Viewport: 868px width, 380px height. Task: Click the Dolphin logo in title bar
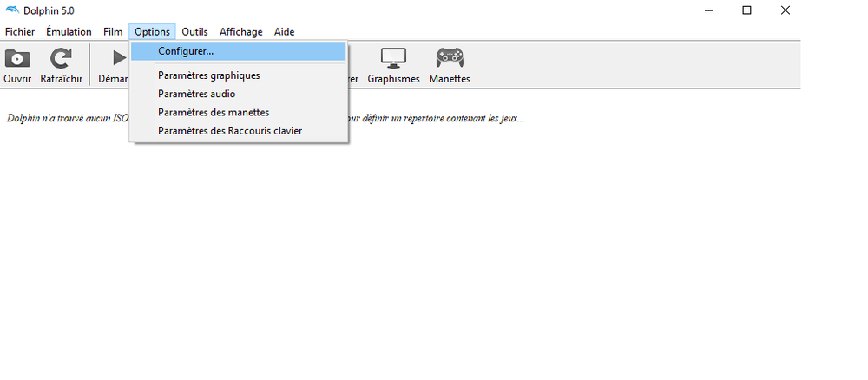pyautogui.click(x=11, y=10)
